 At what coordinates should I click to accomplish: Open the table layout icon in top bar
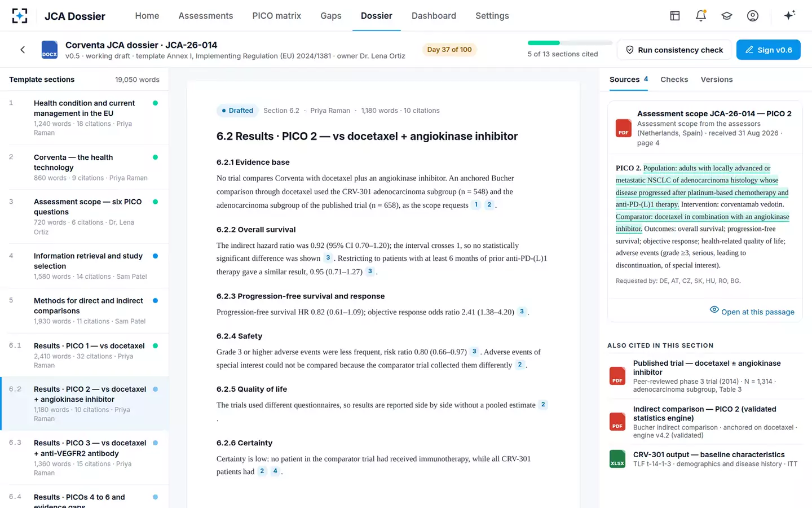[x=675, y=16]
